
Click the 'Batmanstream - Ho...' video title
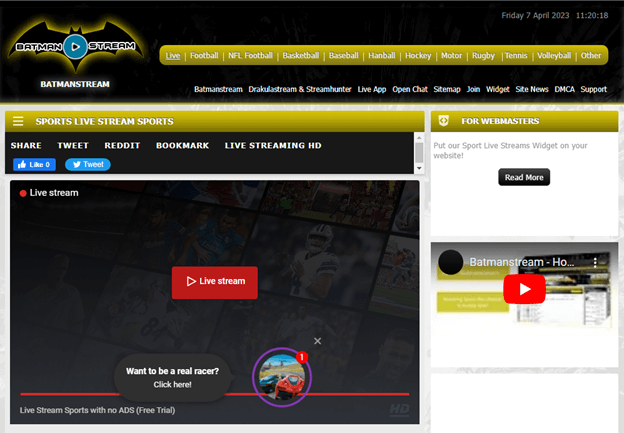tap(522, 262)
